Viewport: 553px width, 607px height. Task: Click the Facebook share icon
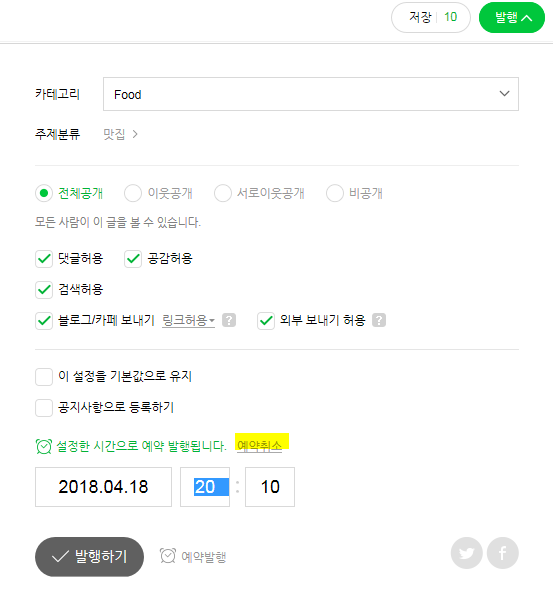(503, 553)
